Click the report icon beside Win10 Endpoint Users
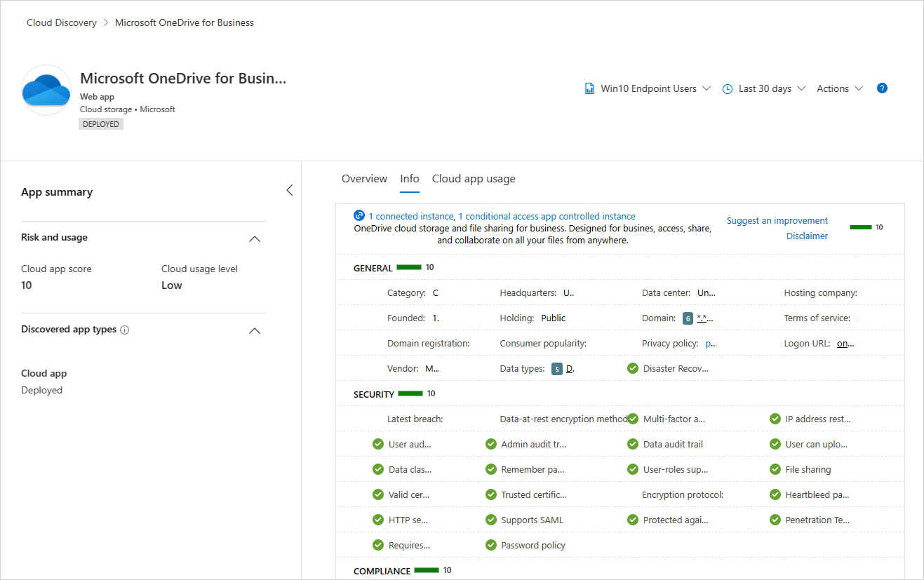This screenshot has width=924, height=580. tap(590, 89)
